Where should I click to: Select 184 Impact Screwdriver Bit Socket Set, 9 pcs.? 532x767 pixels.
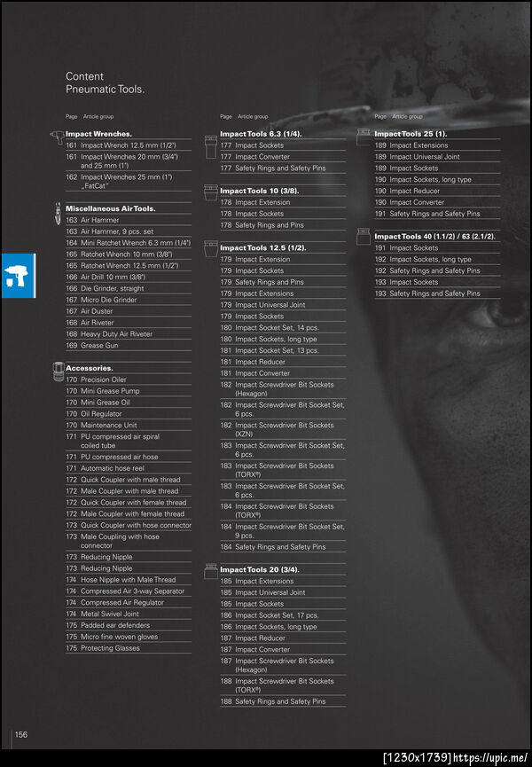click(x=283, y=531)
